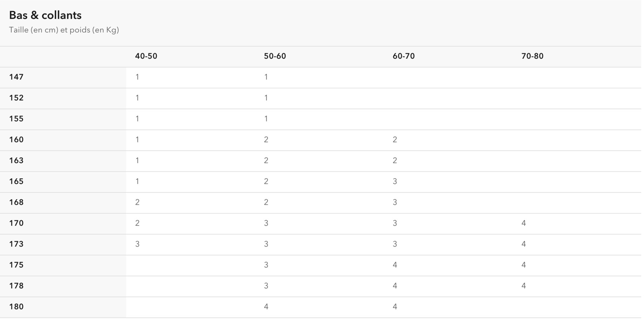Click the 160 height row label
Viewport: 644px width, 320px height.
click(16, 140)
